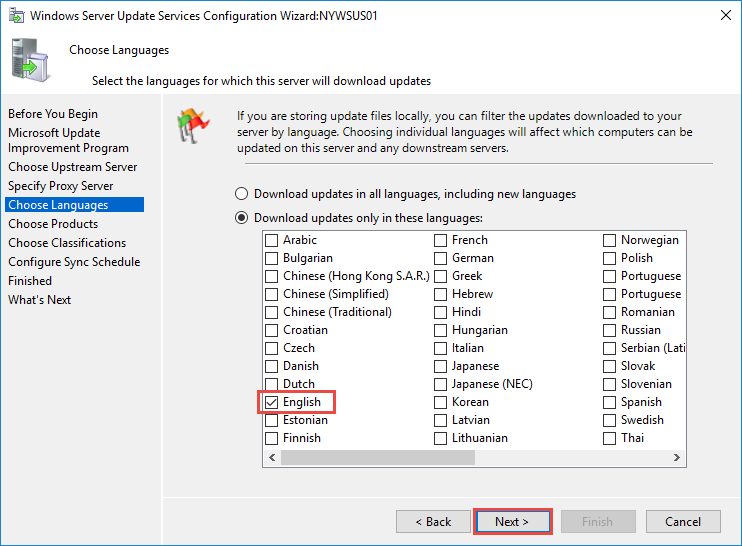
Task: Enable the Czech language checkbox
Action: coord(272,348)
